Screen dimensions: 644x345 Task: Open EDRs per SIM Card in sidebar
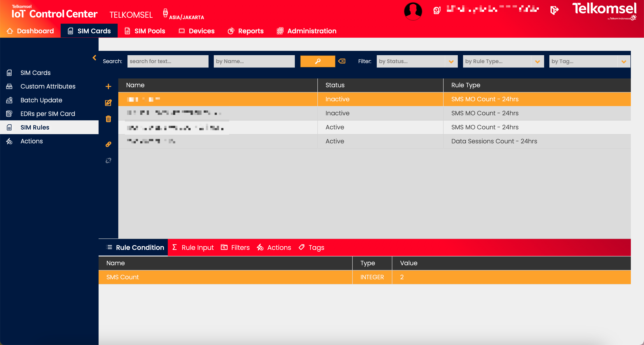tap(48, 114)
